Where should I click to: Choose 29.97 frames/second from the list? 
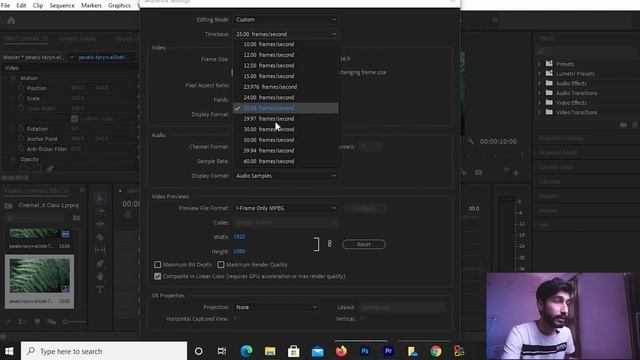point(286,119)
